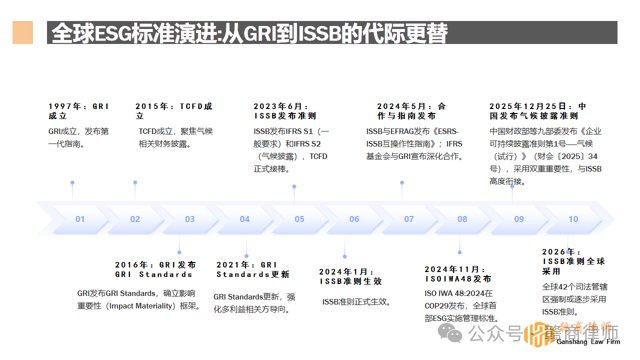Select heading 2026年：ISSB准则全球采用
Screen dimensions: 640x360
pos(573,261)
